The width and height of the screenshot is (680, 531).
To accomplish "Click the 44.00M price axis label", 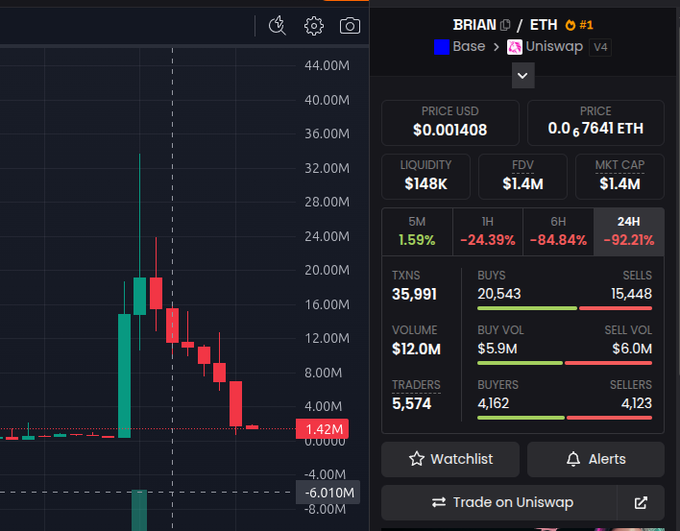I will click(327, 66).
